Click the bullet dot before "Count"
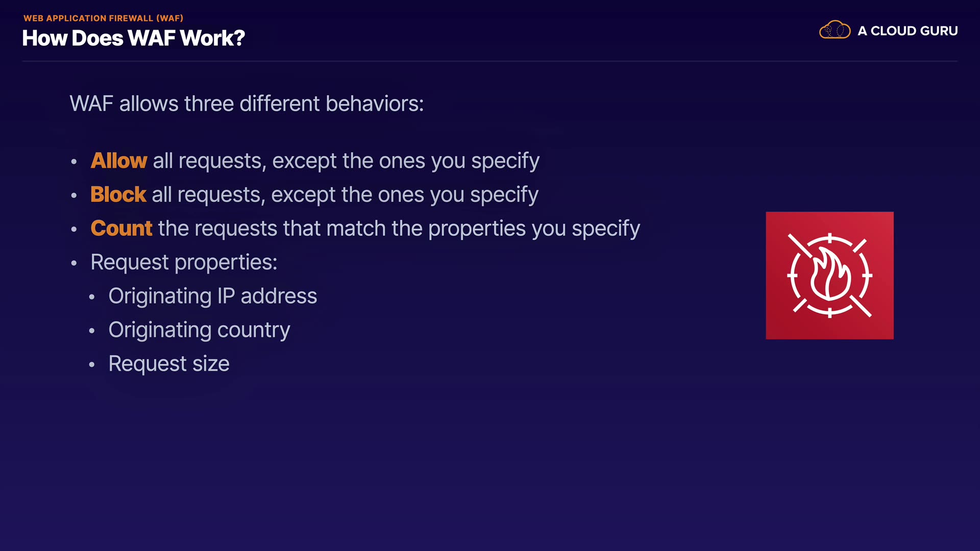980x551 pixels. 74,229
